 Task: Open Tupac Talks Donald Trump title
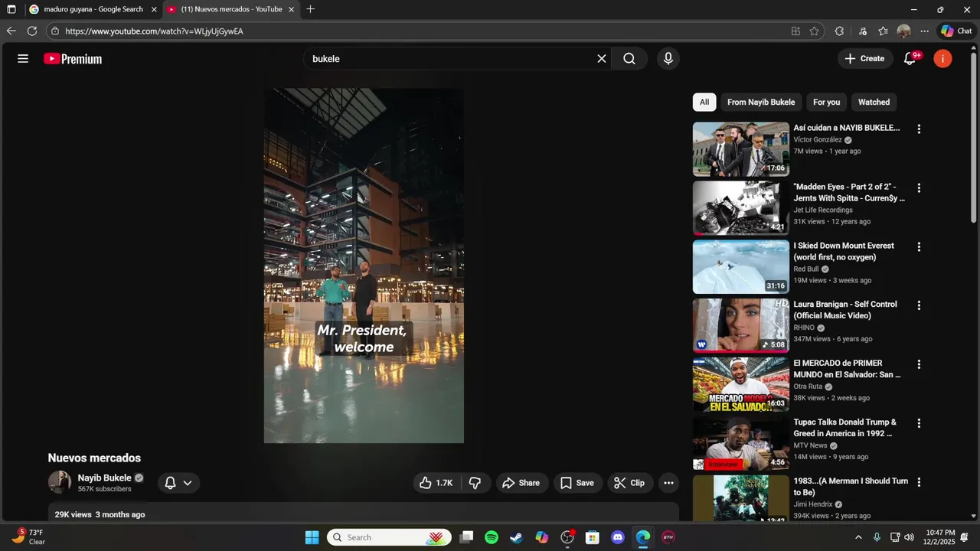click(844, 428)
